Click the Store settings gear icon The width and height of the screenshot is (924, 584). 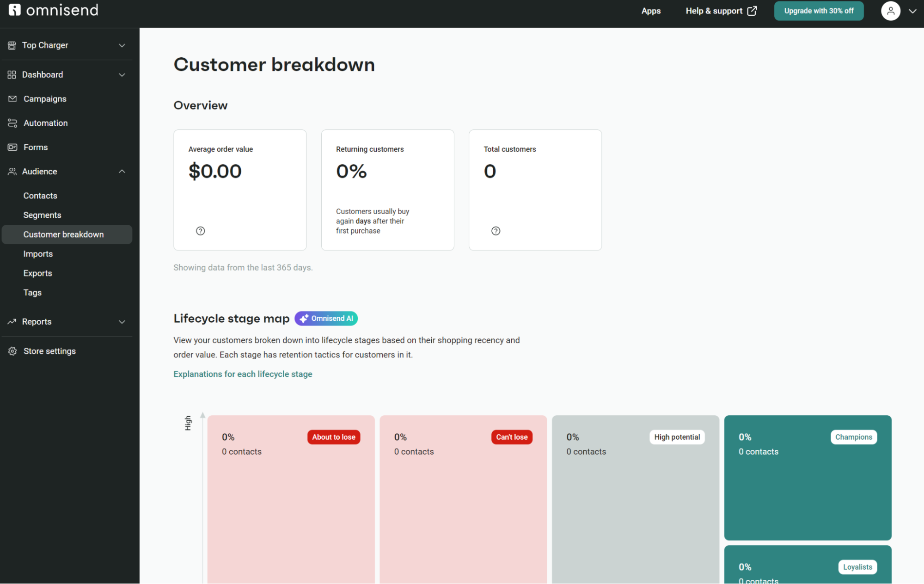coord(12,350)
